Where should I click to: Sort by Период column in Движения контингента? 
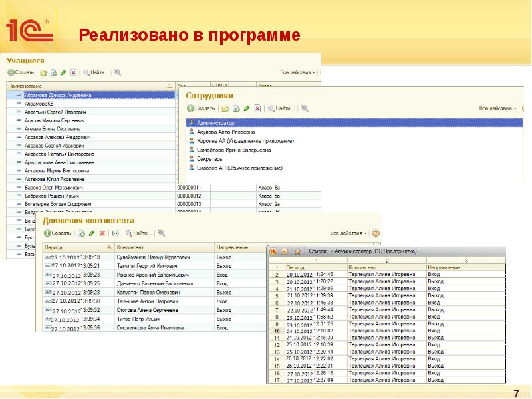coord(78,247)
